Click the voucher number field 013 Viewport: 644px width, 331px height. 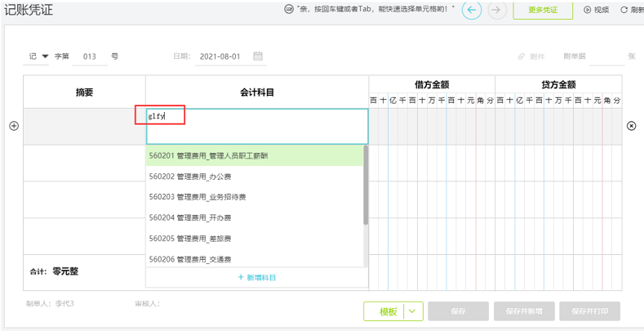point(90,56)
